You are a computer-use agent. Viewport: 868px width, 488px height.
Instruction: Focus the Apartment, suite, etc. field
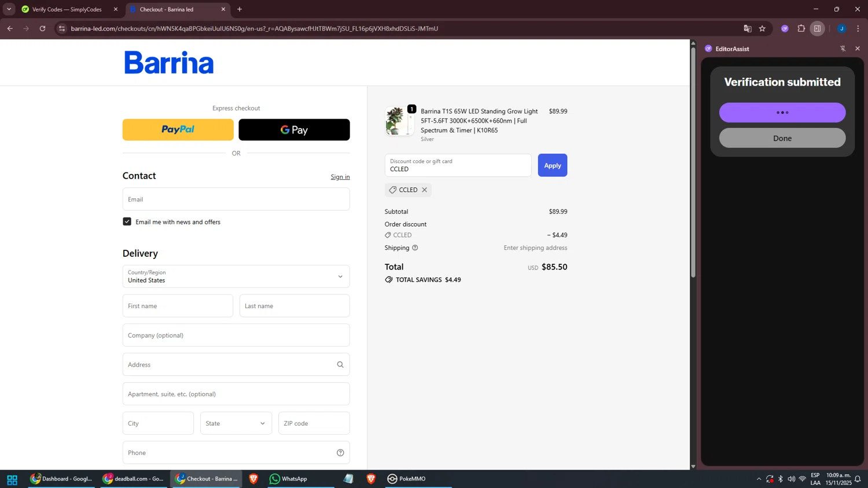click(x=236, y=394)
